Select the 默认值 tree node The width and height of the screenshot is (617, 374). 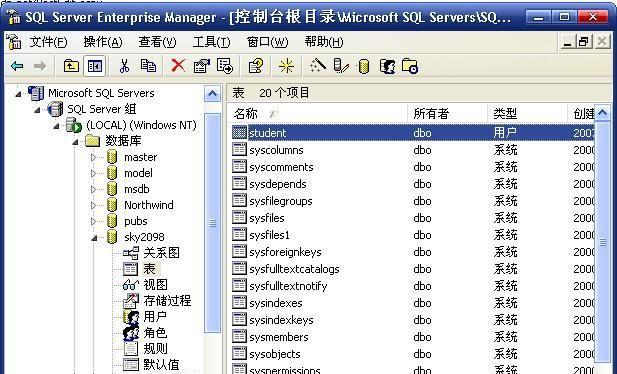(161, 365)
